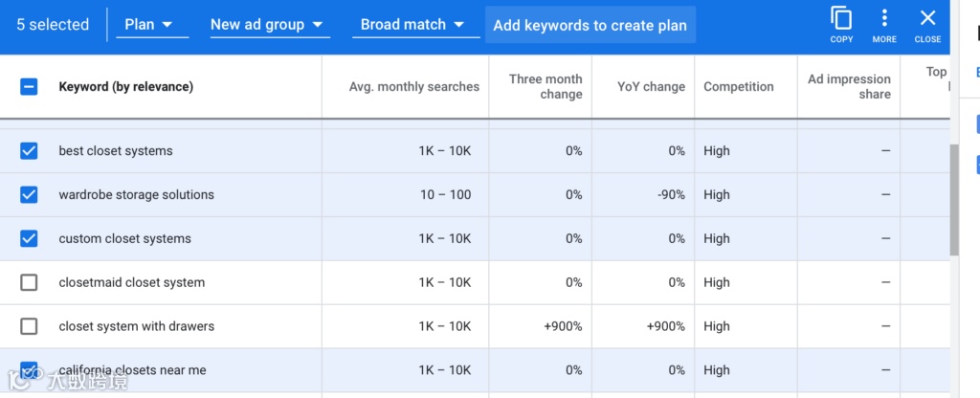980x398 pixels.
Task: Select closet system with drawers checkbox
Action: [29, 326]
